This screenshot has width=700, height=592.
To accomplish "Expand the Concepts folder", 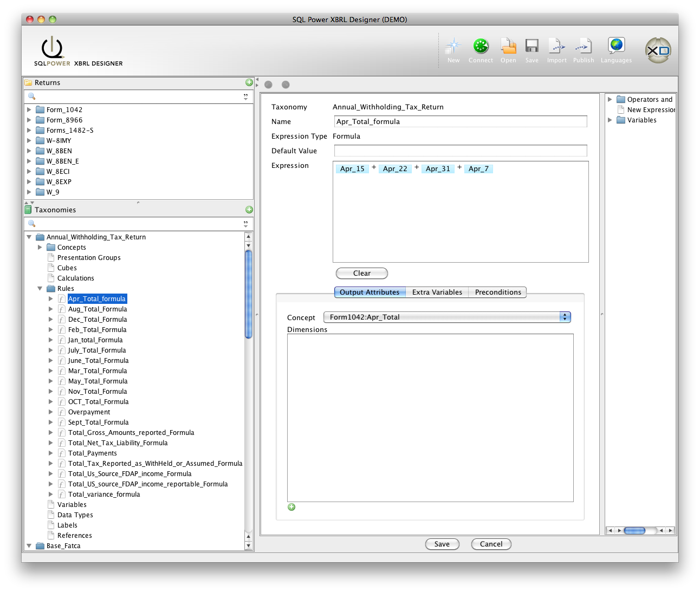I will point(40,247).
